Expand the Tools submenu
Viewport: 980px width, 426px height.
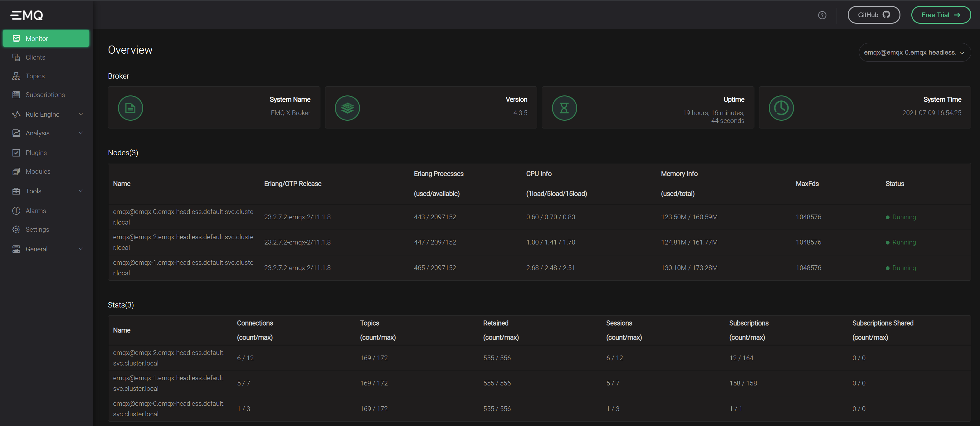click(x=80, y=191)
